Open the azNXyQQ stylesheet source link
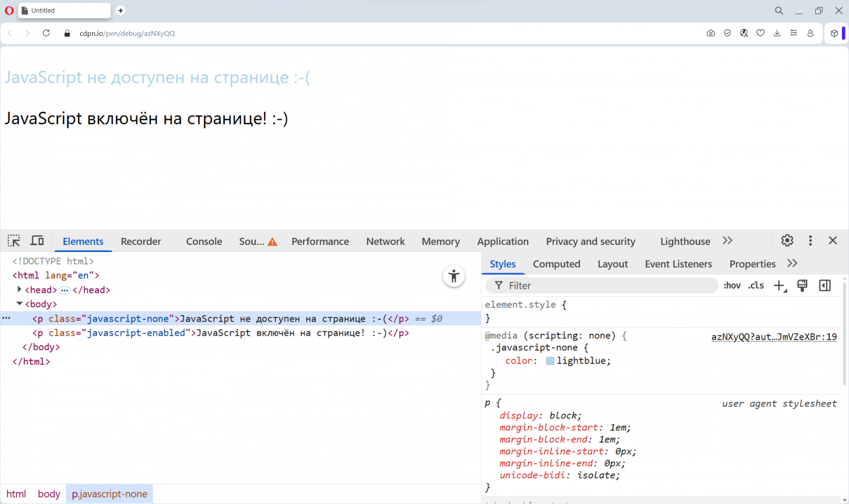 point(773,336)
